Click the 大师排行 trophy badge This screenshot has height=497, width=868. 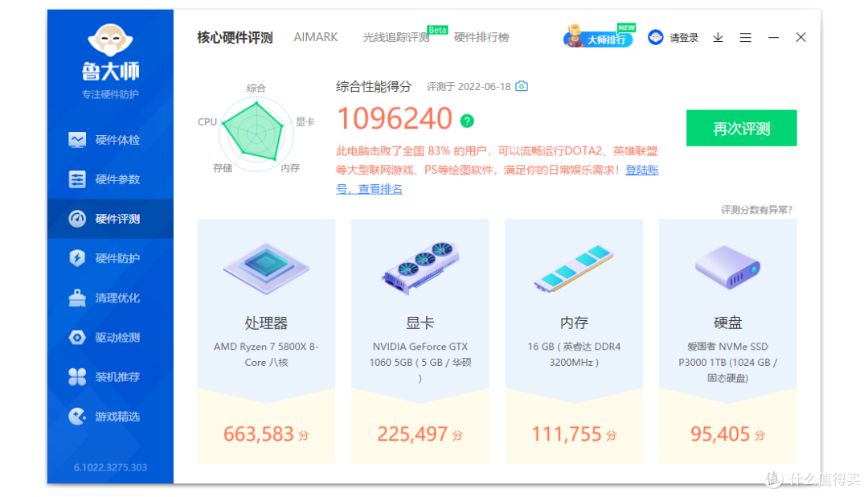pos(599,36)
